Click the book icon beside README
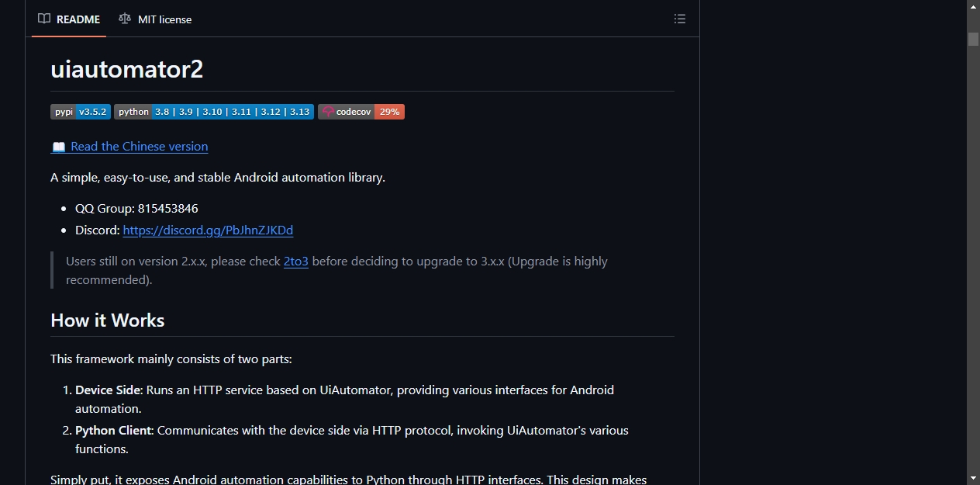 pyautogui.click(x=44, y=19)
